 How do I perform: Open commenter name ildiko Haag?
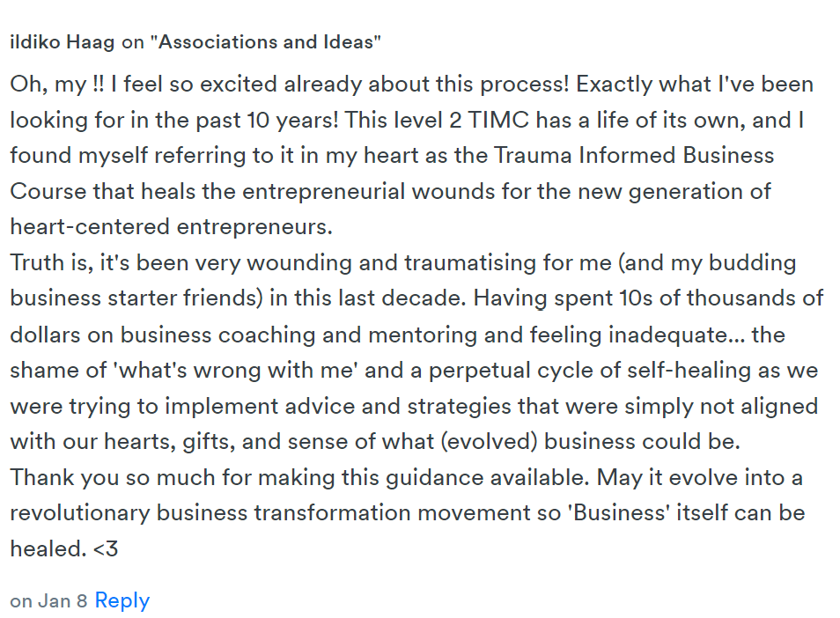(x=63, y=41)
